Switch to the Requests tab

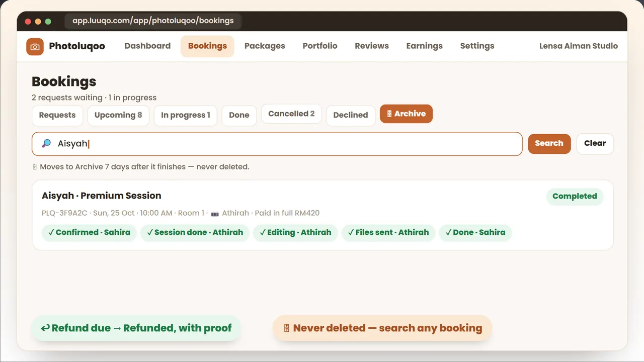tap(57, 115)
